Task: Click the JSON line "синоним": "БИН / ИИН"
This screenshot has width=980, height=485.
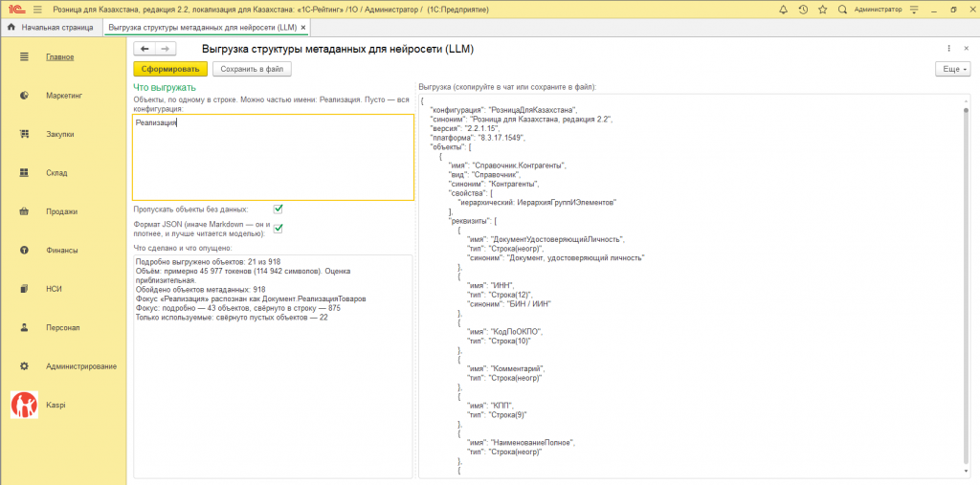Action: pyautogui.click(x=511, y=304)
